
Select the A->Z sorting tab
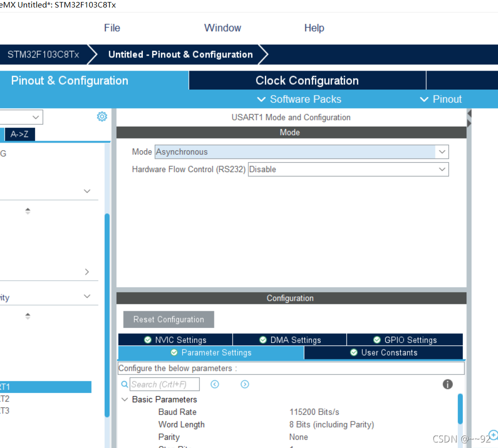click(20, 134)
